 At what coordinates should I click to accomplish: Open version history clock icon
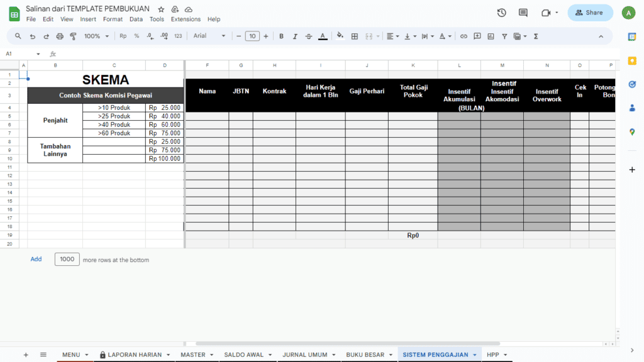coord(501,13)
